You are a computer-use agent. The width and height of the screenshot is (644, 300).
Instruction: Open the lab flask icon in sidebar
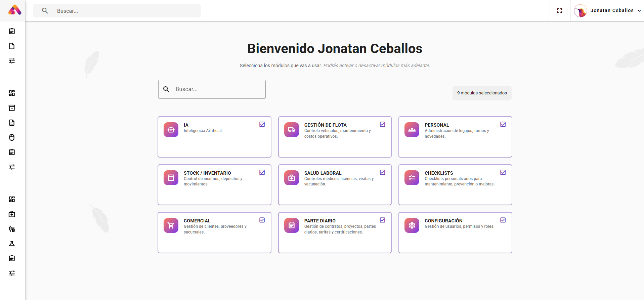pos(12,244)
